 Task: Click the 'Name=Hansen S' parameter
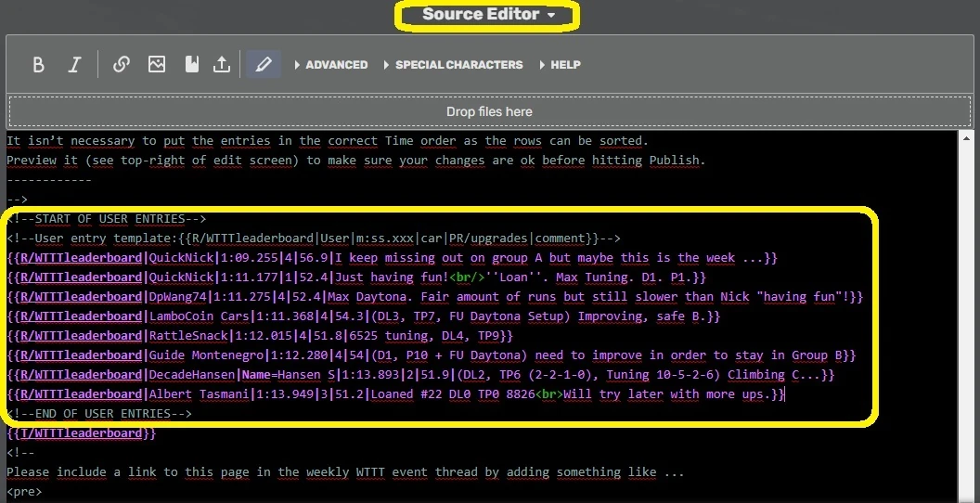tap(288, 374)
